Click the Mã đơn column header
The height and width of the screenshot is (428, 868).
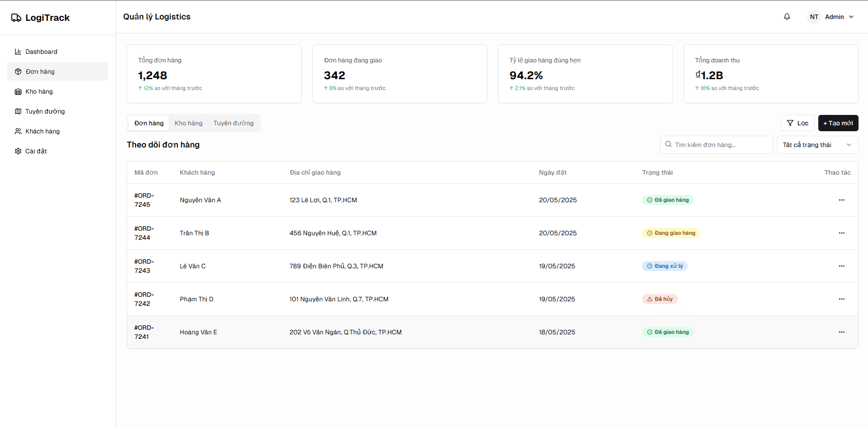coord(146,172)
